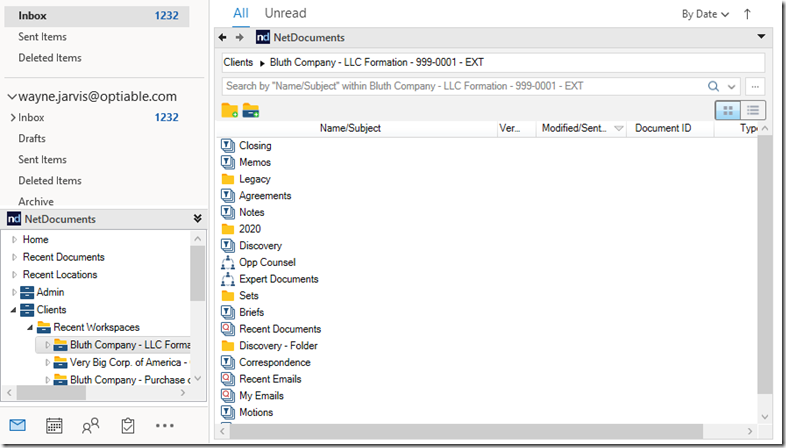Select Bluth Company - Purchase workspace
This screenshot has height=448, width=786.
pyautogui.click(x=130, y=380)
